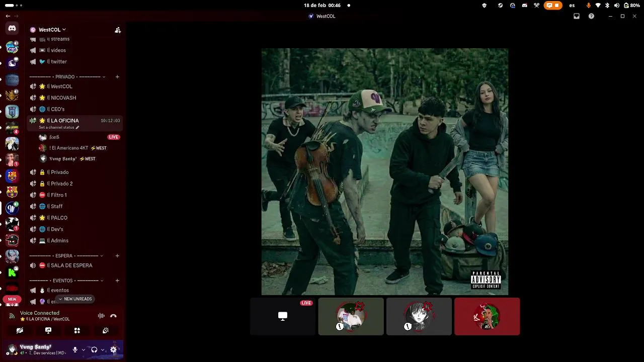Click the Discord tray icon
Image resolution: width=644 pixels, height=362 pixels.
[x=524, y=6]
